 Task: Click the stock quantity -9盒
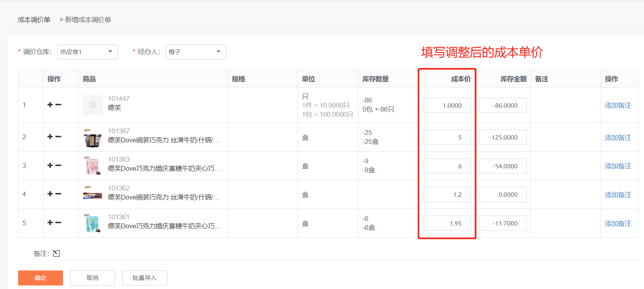(369, 170)
